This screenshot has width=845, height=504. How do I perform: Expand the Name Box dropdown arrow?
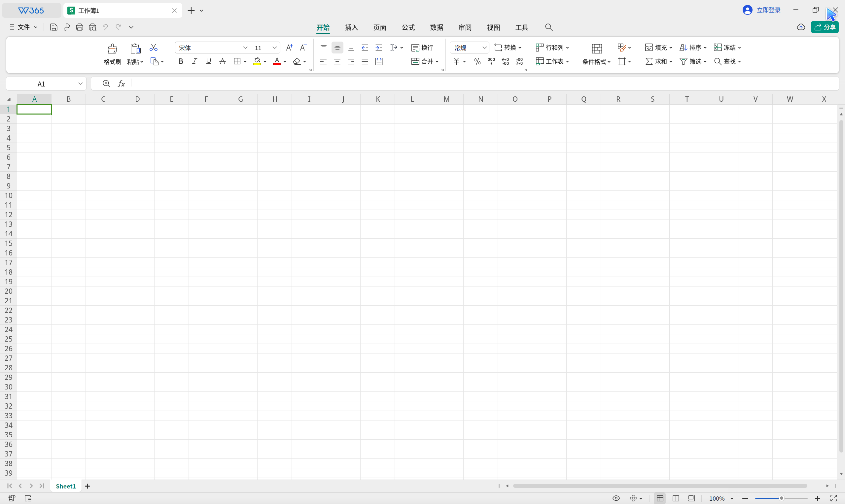pyautogui.click(x=81, y=84)
